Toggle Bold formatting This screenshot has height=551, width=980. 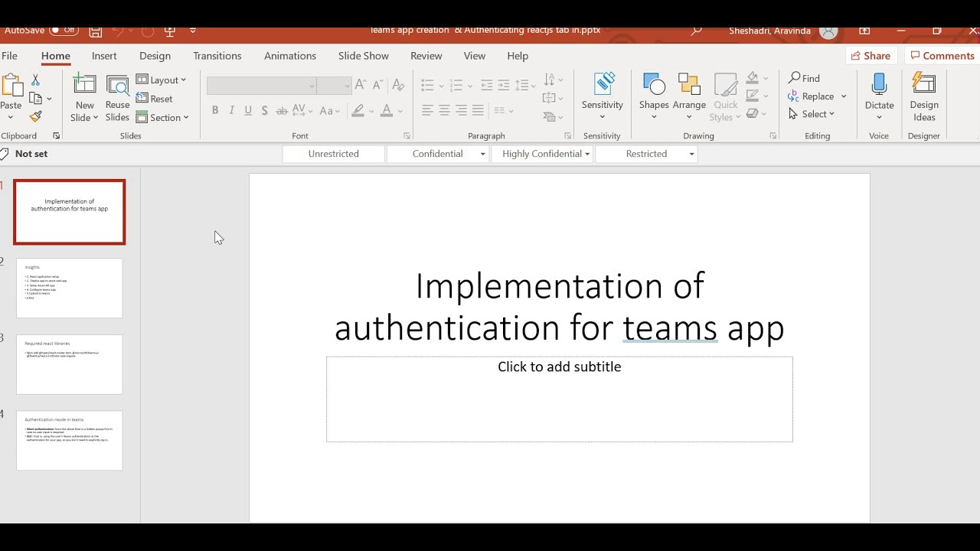[215, 111]
